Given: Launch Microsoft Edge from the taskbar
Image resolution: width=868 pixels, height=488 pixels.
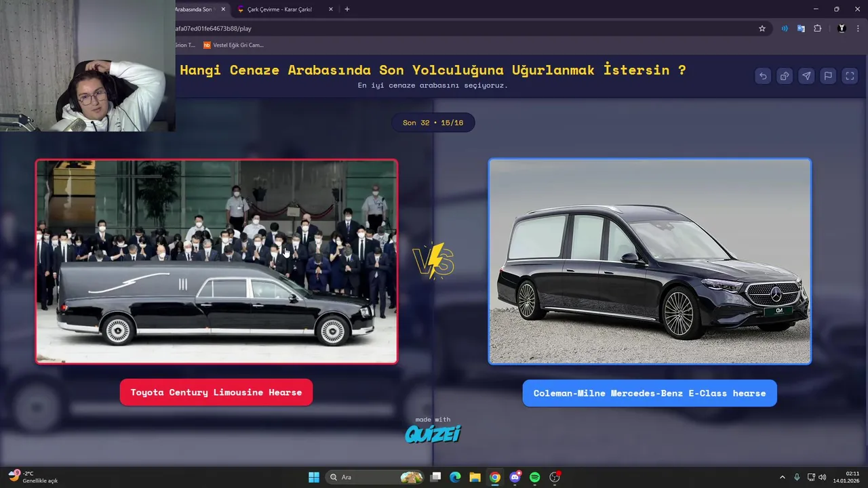Looking at the screenshot, I should pyautogui.click(x=455, y=477).
